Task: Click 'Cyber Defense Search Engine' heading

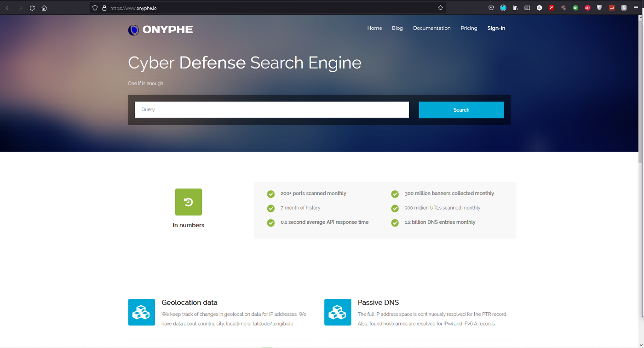Action: [245, 63]
